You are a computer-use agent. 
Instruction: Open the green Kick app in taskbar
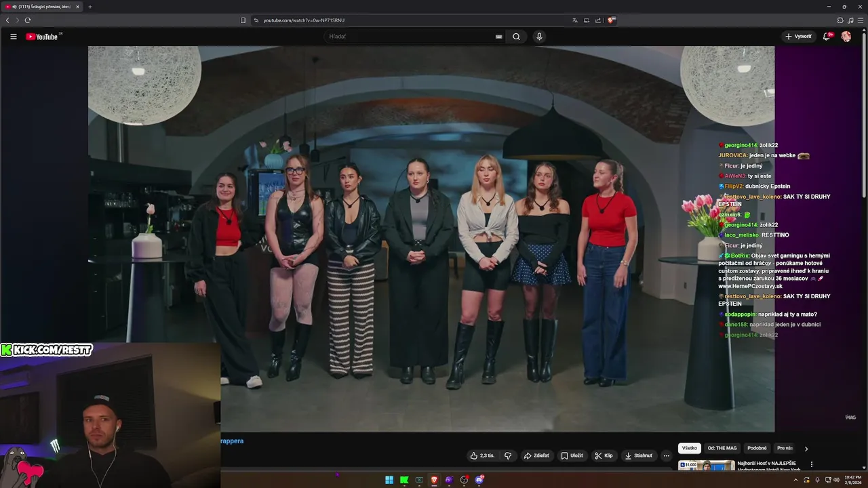(404, 480)
